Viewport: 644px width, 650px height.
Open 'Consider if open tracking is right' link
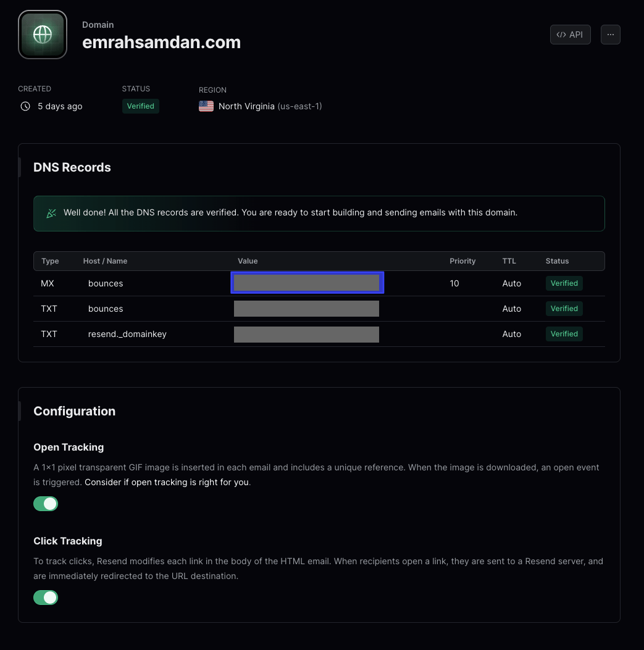167,482
